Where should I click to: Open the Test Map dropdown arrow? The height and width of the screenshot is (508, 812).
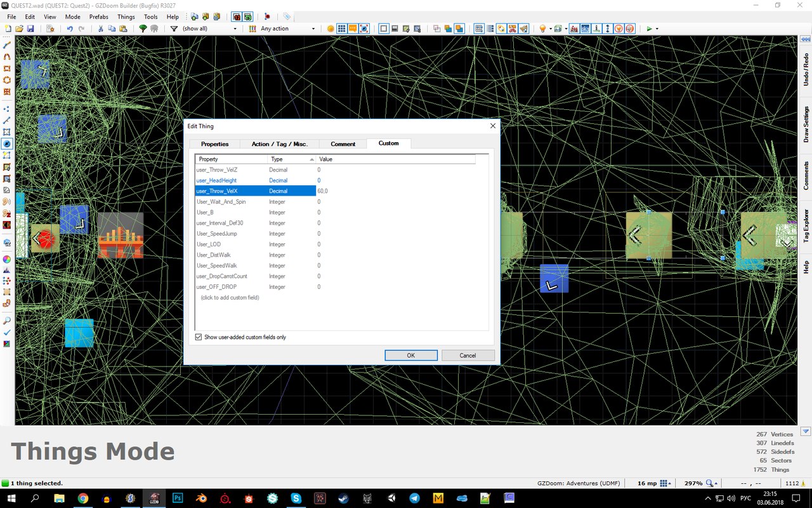[x=657, y=29]
